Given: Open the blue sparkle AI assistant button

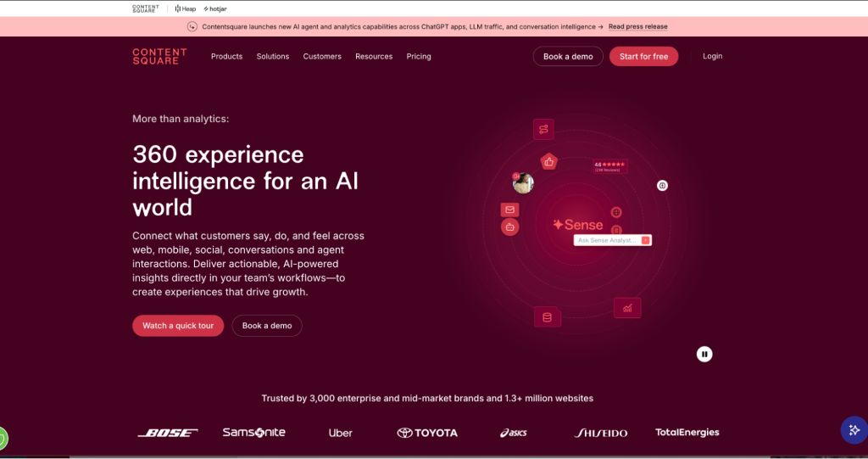Looking at the screenshot, I should click(854, 430).
